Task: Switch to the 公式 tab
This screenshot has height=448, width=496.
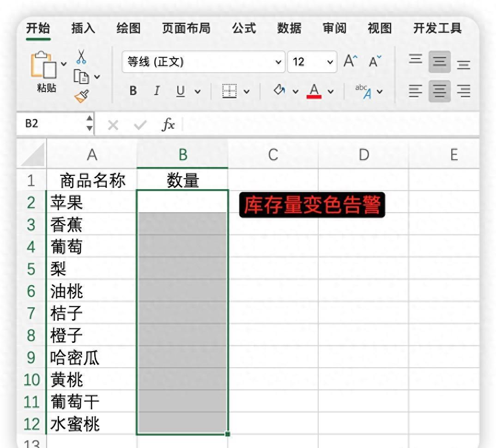Action: coord(244,28)
